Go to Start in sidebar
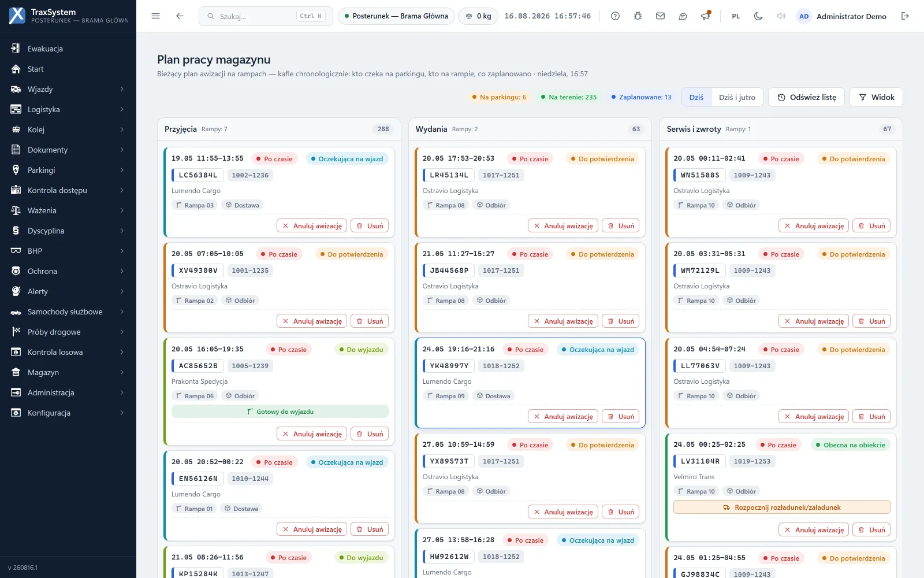 click(68, 69)
